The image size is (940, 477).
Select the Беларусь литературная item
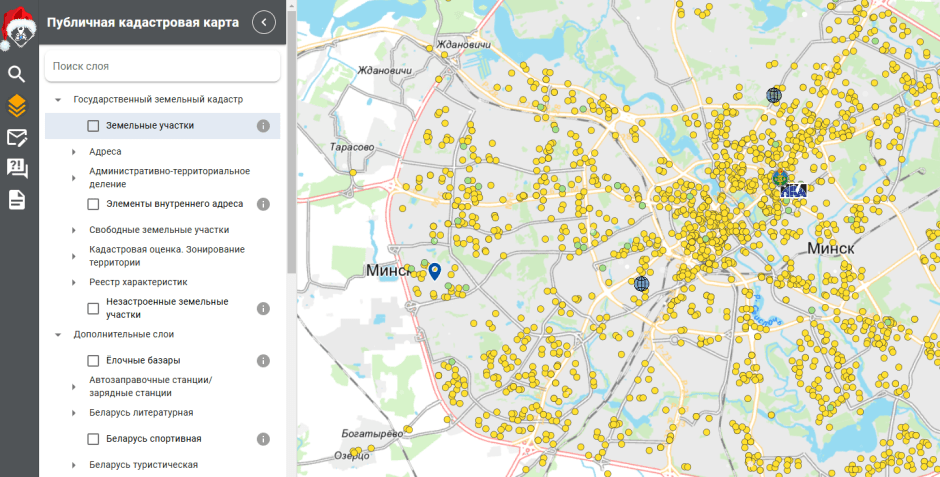tap(140, 413)
